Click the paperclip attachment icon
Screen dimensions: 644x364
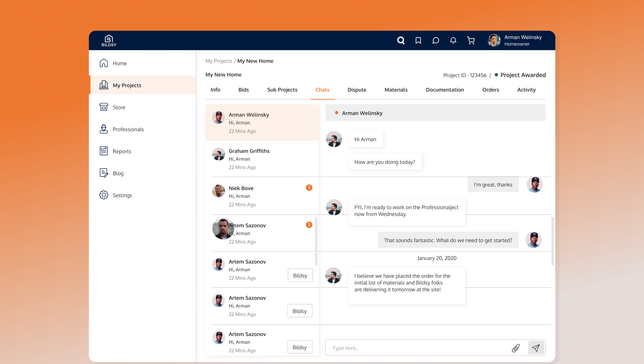tap(515, 348)
